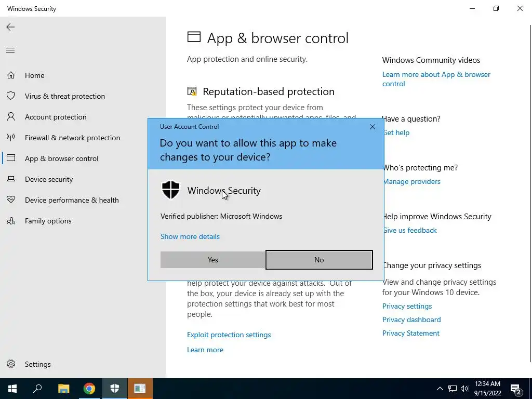Open Exploit protection settings link
This screenshot has height=399, width=532.
(229, 335)
